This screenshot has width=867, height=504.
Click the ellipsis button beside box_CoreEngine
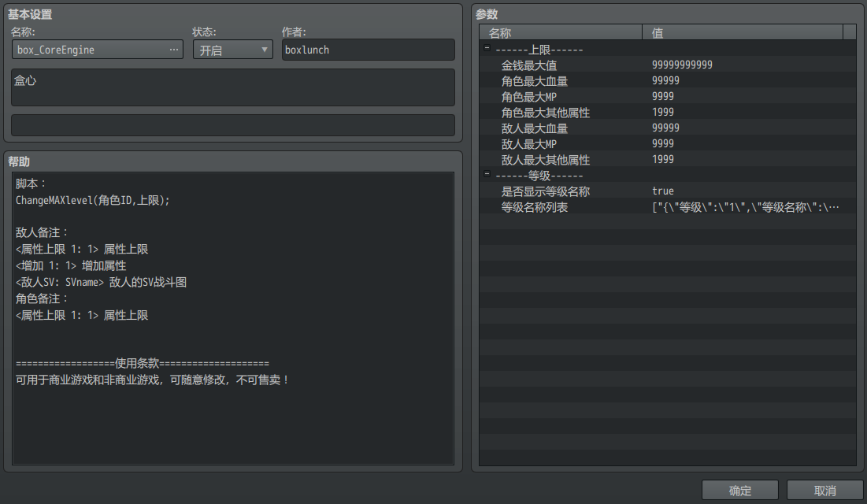tap(173, 50)
